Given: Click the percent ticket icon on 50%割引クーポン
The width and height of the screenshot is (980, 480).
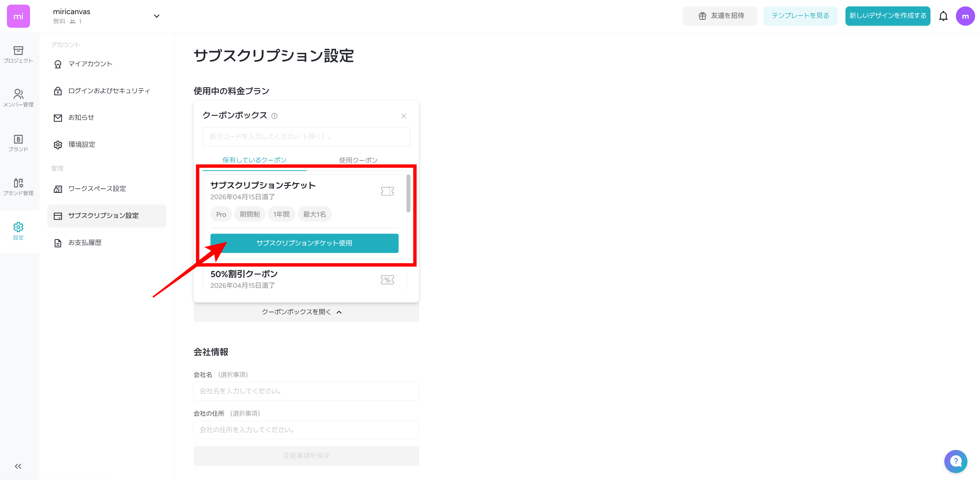Looking at the screenshot, I should 387,279.
